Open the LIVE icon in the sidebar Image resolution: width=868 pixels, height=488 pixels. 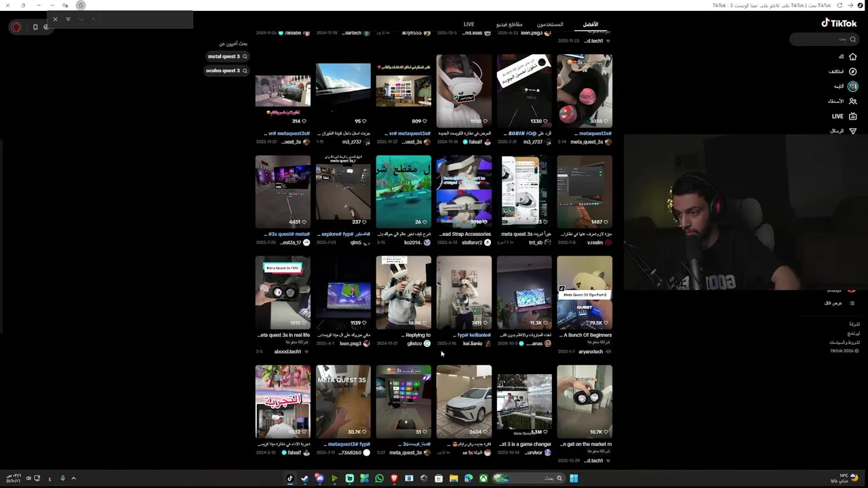click(x=853, y=116)
